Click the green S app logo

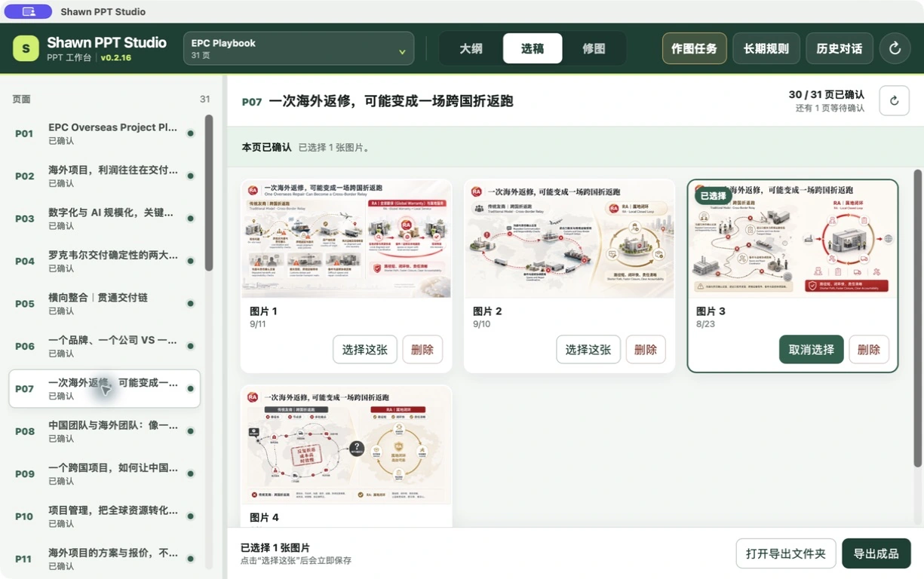click(26, 49)
